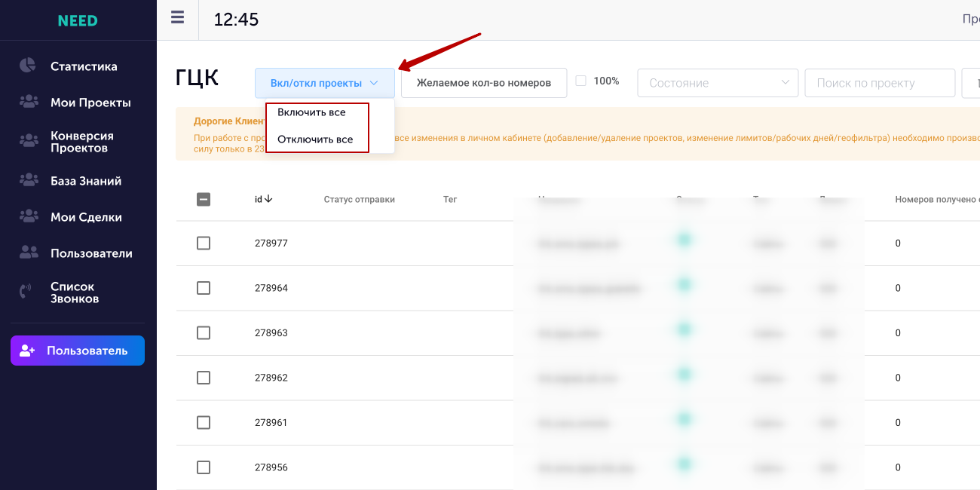Open the Состояние dropdown

(x=718, y=83)
